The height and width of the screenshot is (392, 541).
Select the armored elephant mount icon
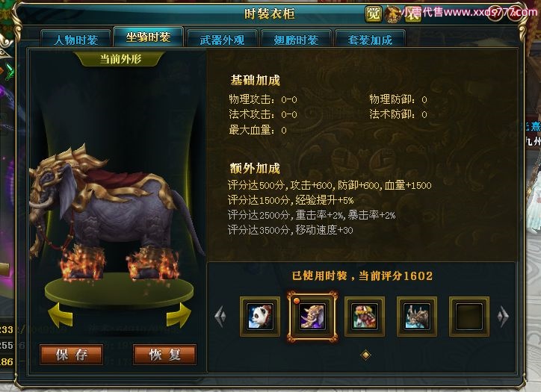click(312, 317)
